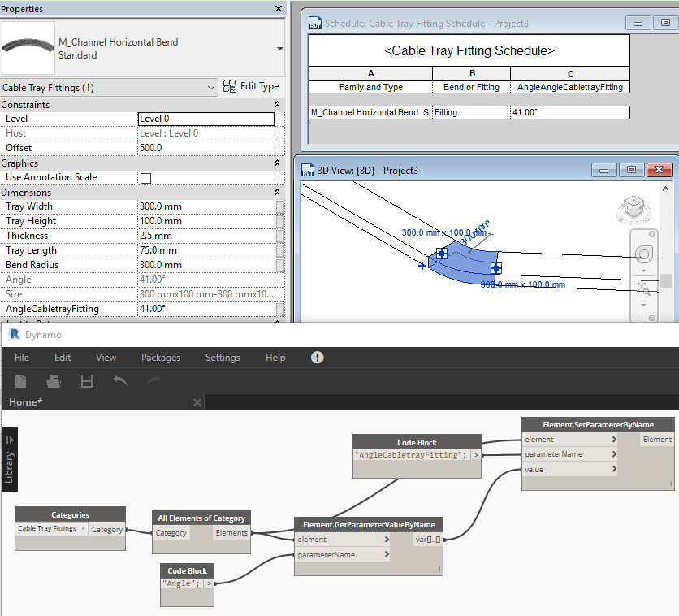Click the Tray Width associate parameter button
Image resolution: width=679 pixels, height=616 pixels.
coord(280,206)
